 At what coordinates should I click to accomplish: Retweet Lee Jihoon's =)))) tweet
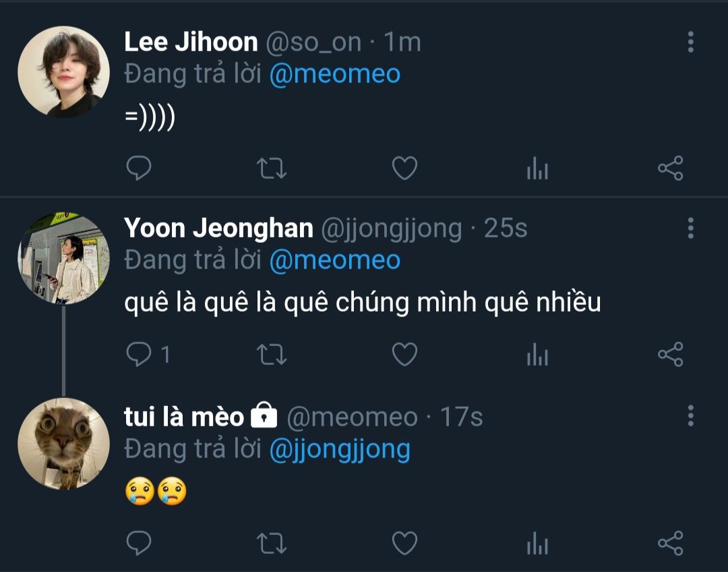point(272,168)
